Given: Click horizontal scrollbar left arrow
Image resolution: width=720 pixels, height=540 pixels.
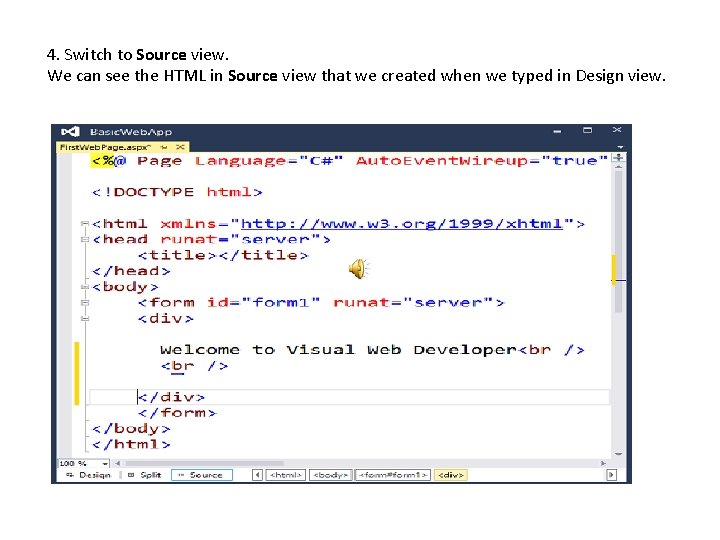Looking at the screenshot, I should pos(118,463).
